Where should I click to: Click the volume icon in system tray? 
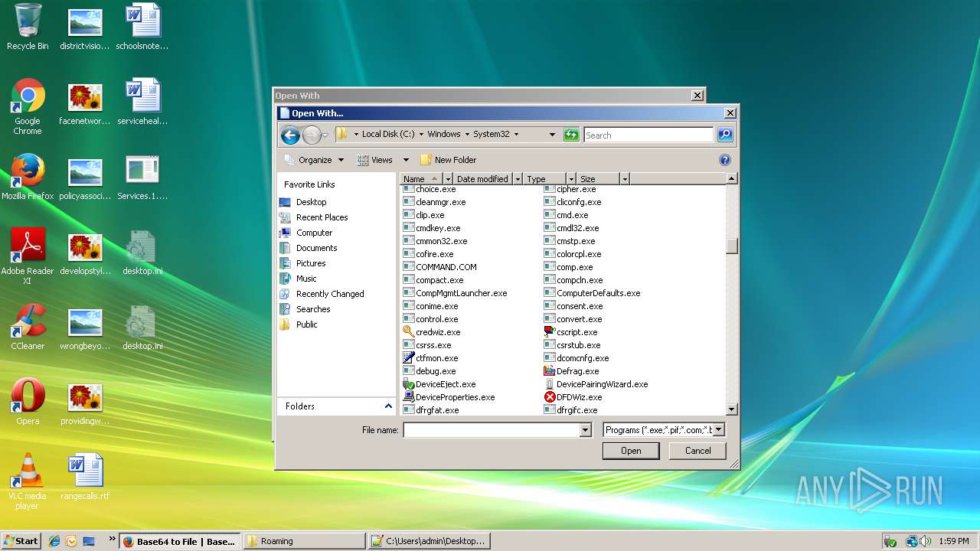tap(925, 541)
